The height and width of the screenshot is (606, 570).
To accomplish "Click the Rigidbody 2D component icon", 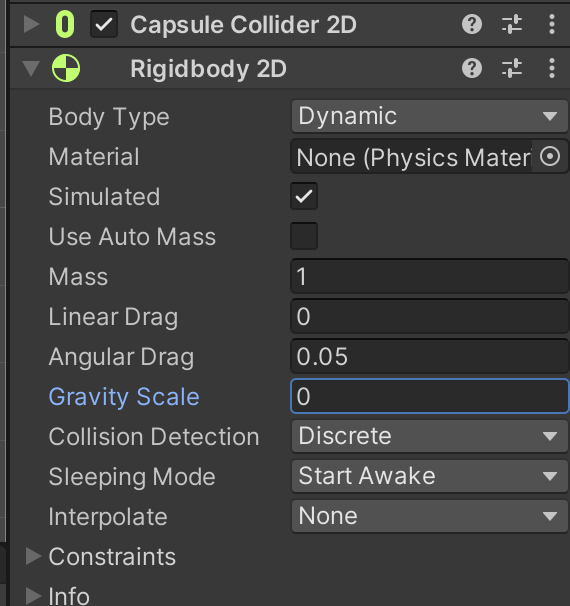I will click(66, 68).
